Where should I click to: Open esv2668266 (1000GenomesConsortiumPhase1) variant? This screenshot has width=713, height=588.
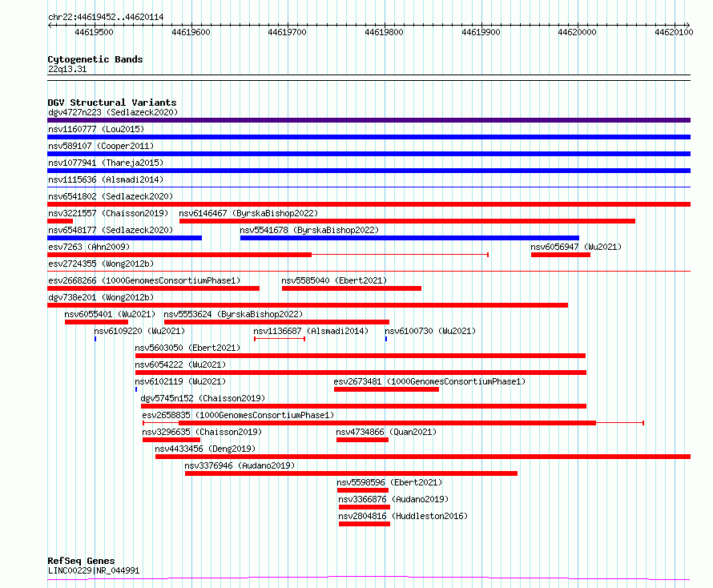(x=144, y=280)
